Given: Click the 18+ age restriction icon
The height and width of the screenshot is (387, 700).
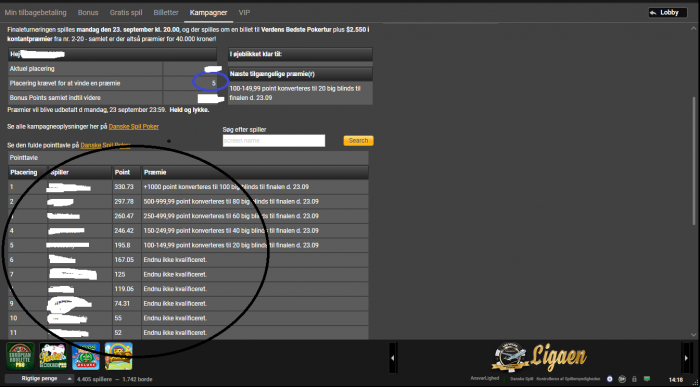Looking at the screenshot, I should (x=622, y=379).
